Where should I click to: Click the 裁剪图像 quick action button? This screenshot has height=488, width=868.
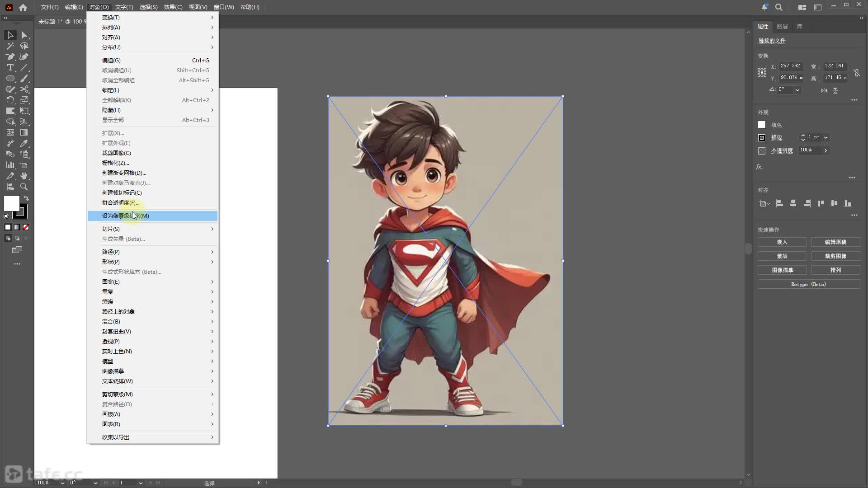click(835, 256)
